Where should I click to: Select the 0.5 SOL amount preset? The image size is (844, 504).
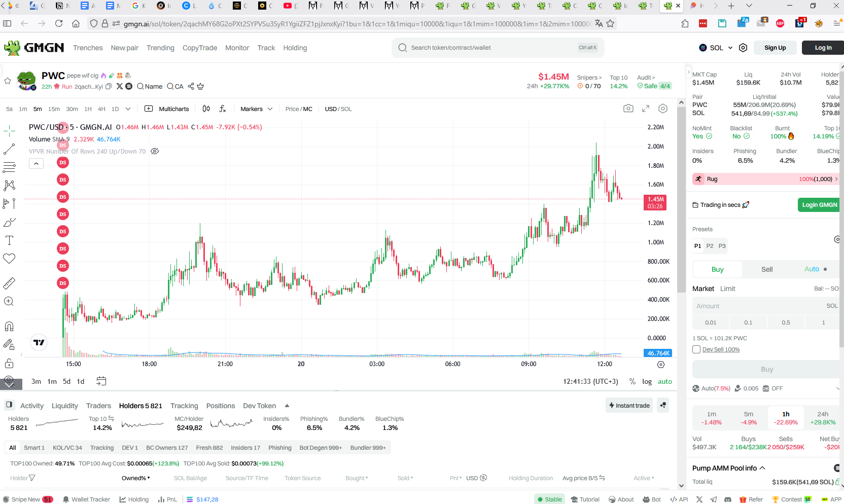[x=786, y=322]
